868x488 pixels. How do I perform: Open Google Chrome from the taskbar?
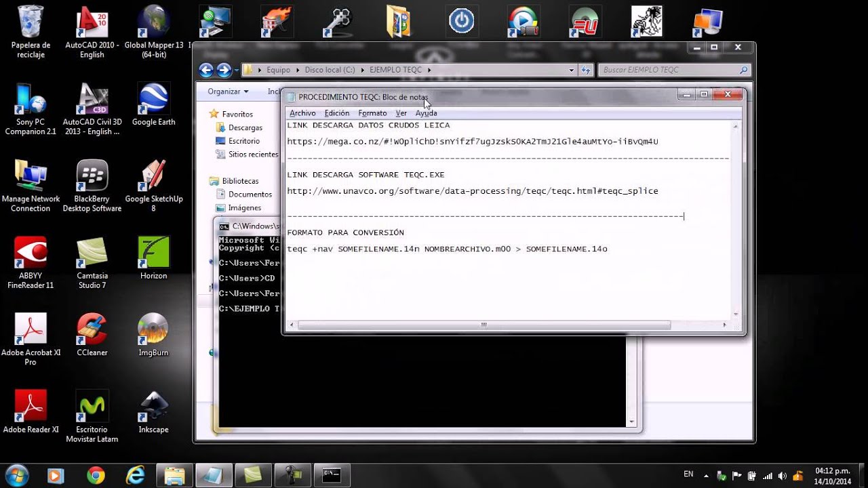(96, 475)
